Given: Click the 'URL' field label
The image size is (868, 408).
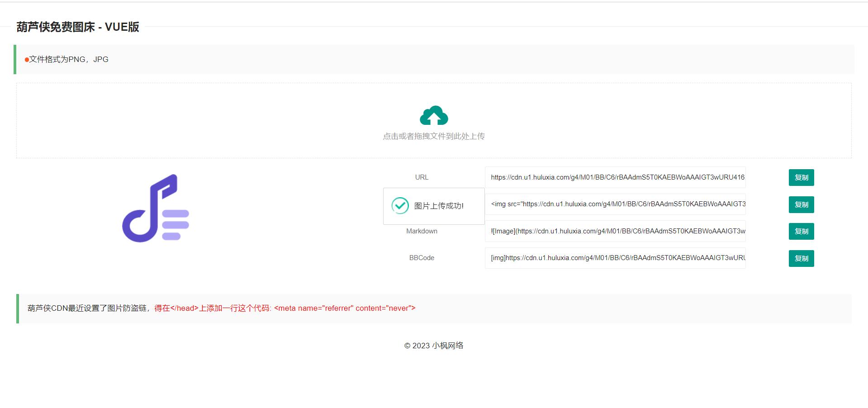Looking at the screenshot, I should coord(422,177).
